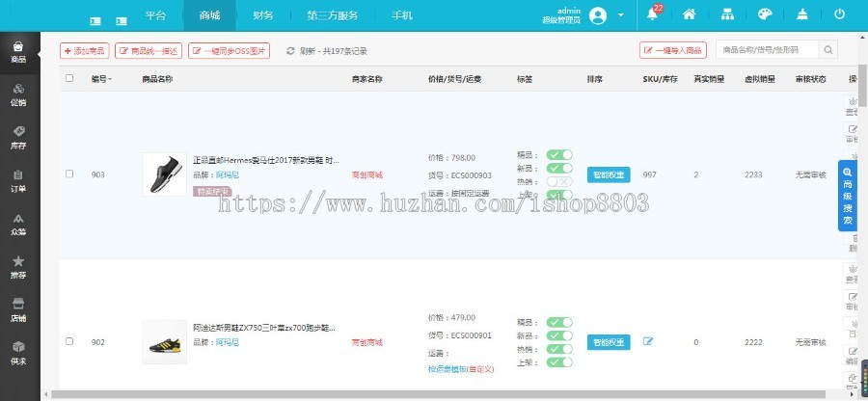Open the 促销 promotions sidebar item

pos(18,95)
